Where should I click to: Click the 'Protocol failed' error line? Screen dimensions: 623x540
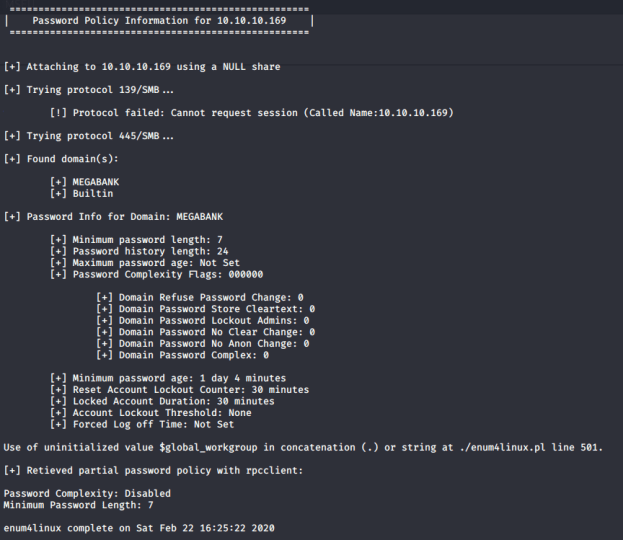pyautogui.click(x=252, y=113)
